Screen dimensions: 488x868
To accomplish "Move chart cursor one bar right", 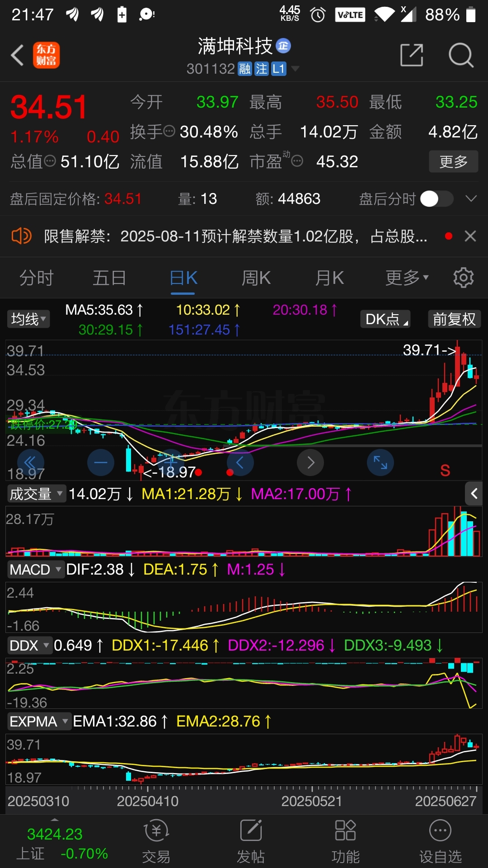I will (x=310, y=462).
